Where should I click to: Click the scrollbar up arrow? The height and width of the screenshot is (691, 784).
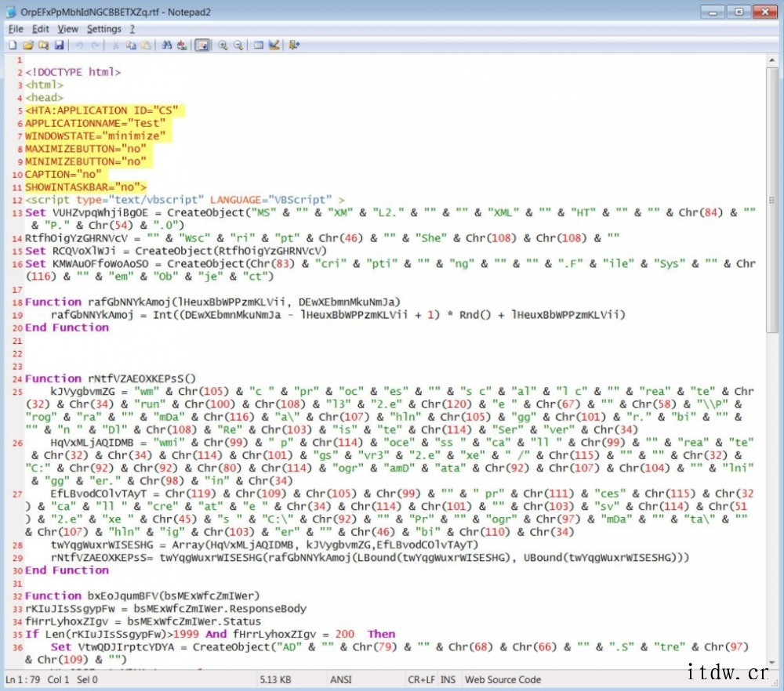coord(771,60)
